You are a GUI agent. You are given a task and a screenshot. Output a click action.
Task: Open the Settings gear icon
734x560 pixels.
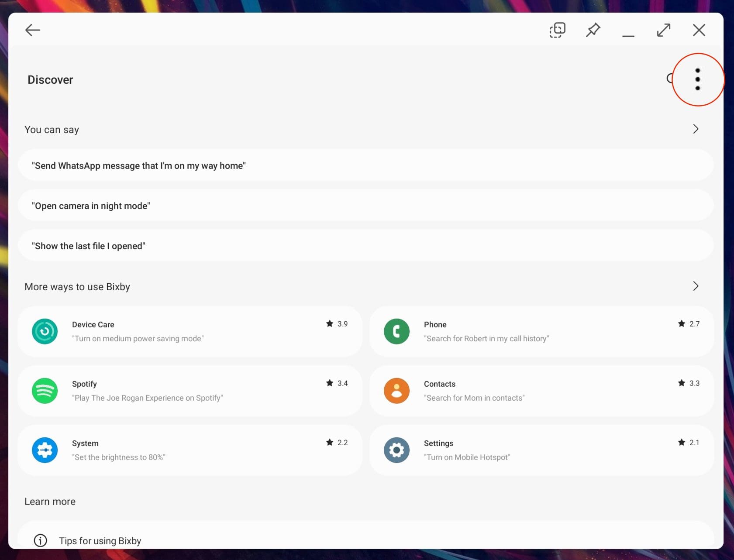396,450
